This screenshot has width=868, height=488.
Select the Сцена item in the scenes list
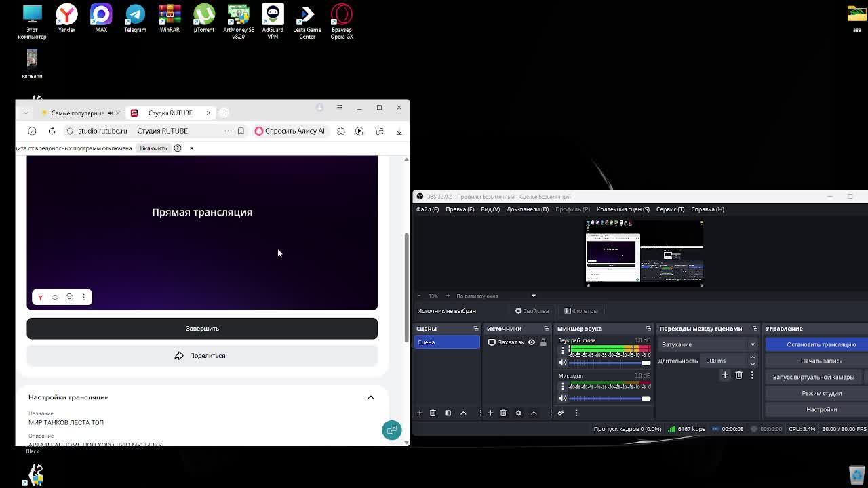(x=447, y=342)
